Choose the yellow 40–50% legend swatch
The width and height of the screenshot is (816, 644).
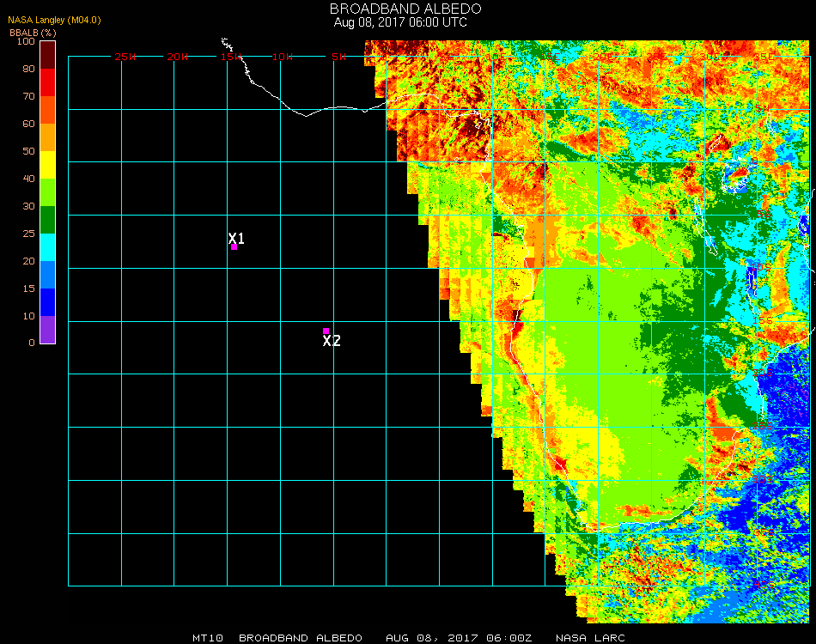pos(48,165)
